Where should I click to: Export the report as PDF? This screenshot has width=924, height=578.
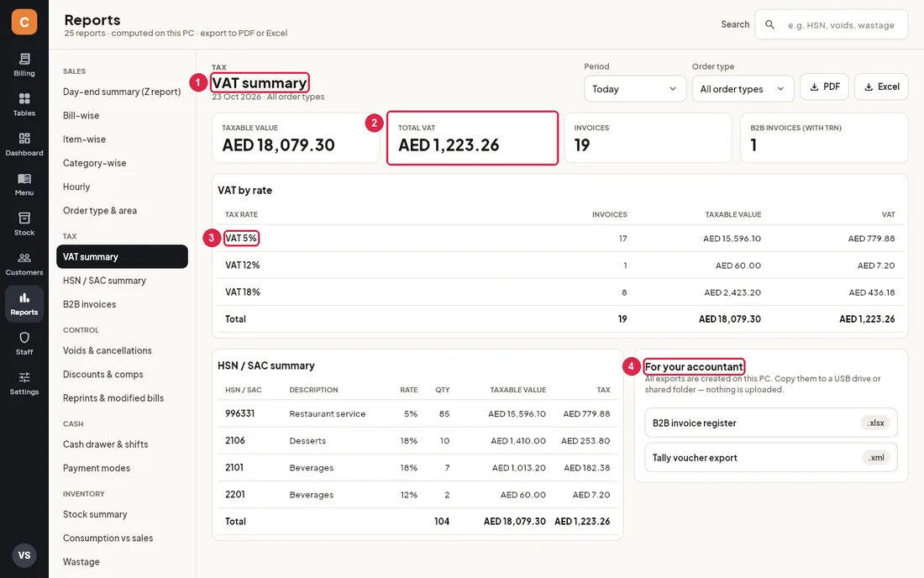[x=824, y=87]
